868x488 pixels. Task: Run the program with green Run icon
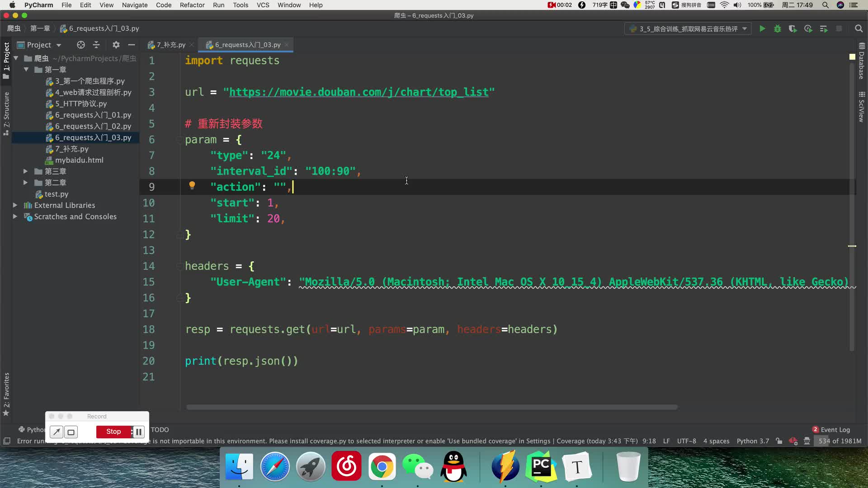point(762,29)
